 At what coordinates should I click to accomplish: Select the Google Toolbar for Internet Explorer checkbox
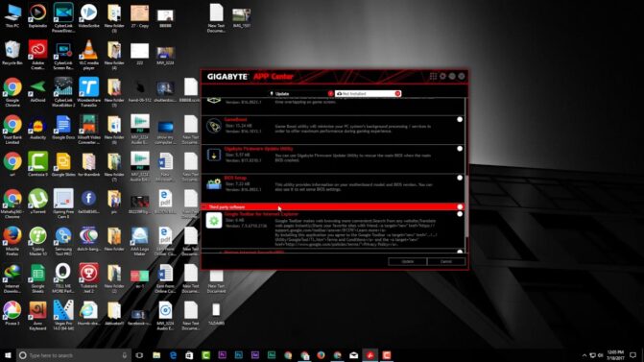(460, 214)
